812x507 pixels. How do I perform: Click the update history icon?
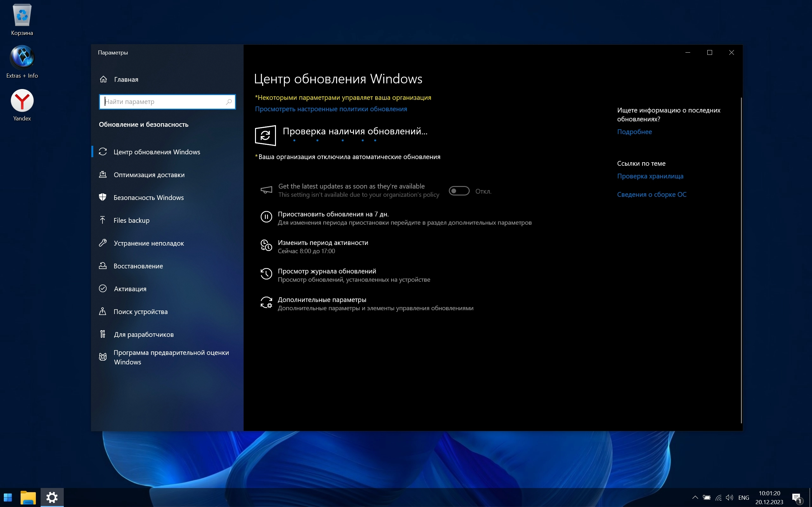[266, 273]
